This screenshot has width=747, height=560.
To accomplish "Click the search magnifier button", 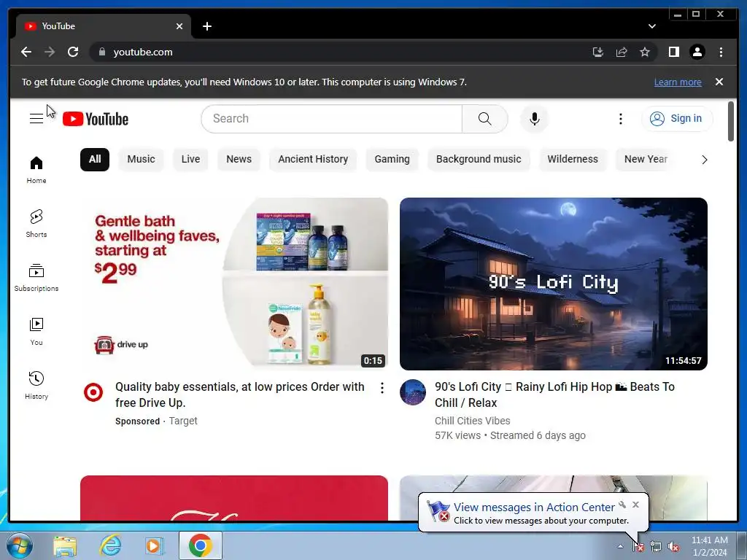I will point(484,119).
